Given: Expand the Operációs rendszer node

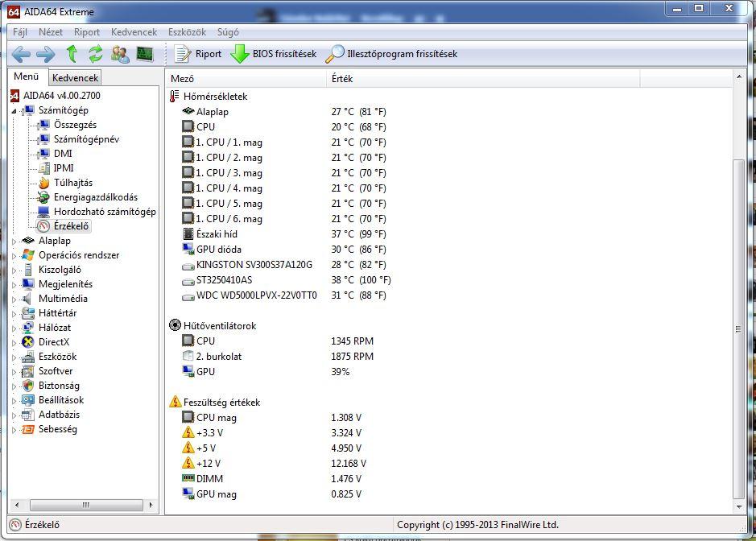Looking at the screenshot, I should click(14, 256).
